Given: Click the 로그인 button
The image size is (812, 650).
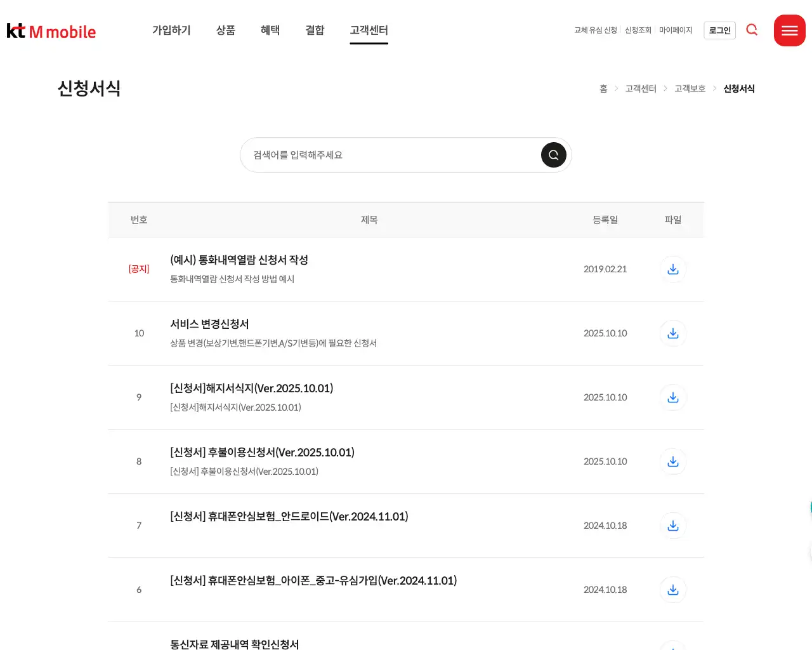Looking at the screenshot, I should click(719, 30).
